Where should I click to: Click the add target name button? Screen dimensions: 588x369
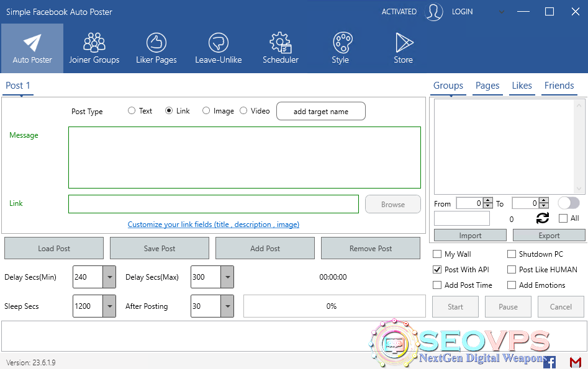[x=321, y=111]
